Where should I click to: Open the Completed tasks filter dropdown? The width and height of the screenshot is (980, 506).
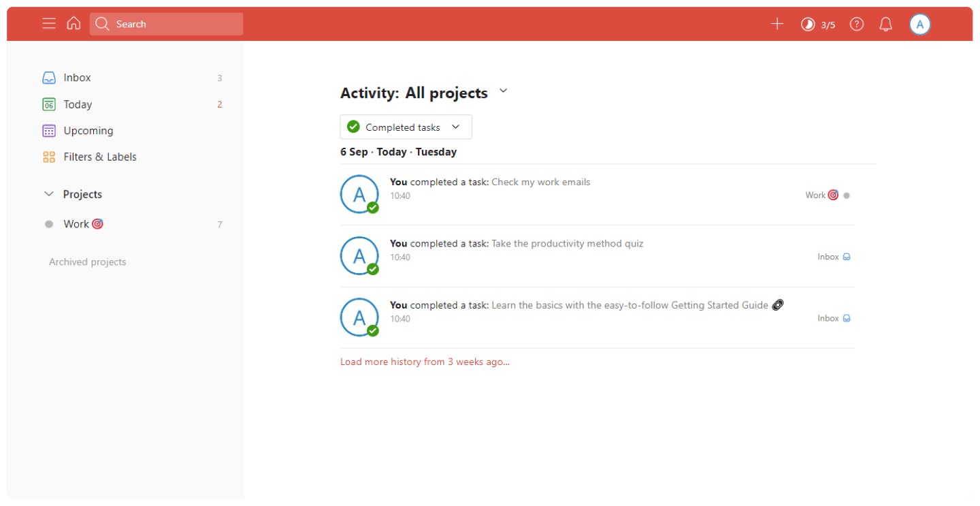click(x=406, y=127)
